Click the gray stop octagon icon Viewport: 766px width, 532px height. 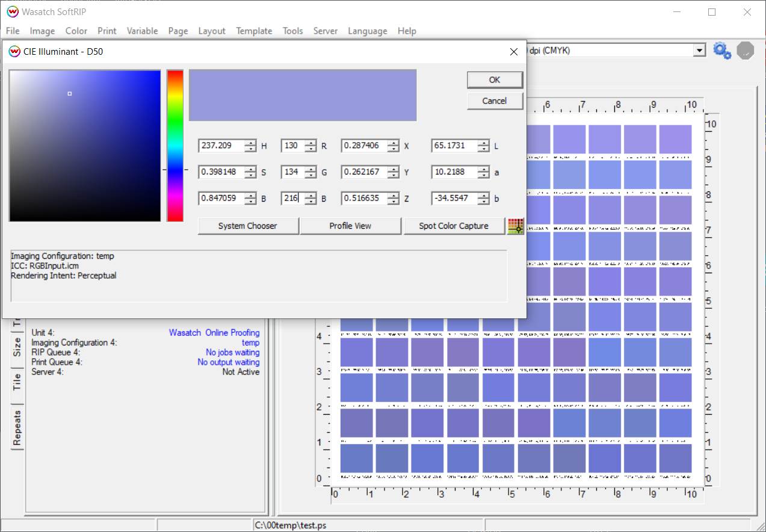point(746,51)
